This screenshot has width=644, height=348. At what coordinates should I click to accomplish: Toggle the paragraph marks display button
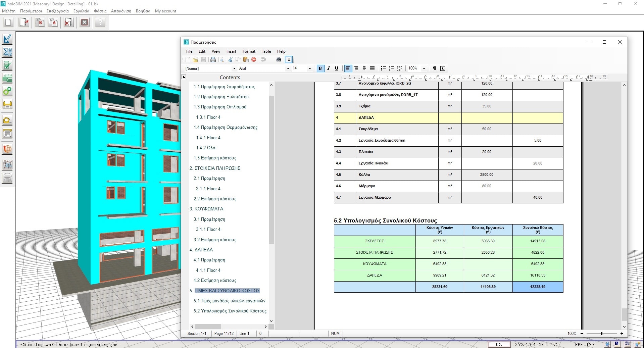(434, 68)
